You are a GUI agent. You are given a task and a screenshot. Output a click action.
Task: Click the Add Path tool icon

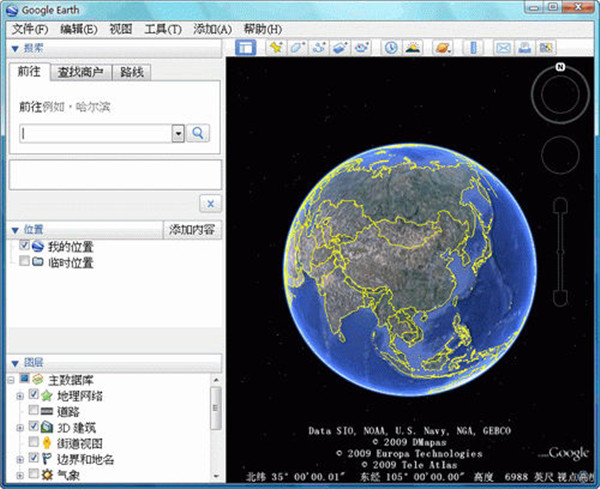319,47
